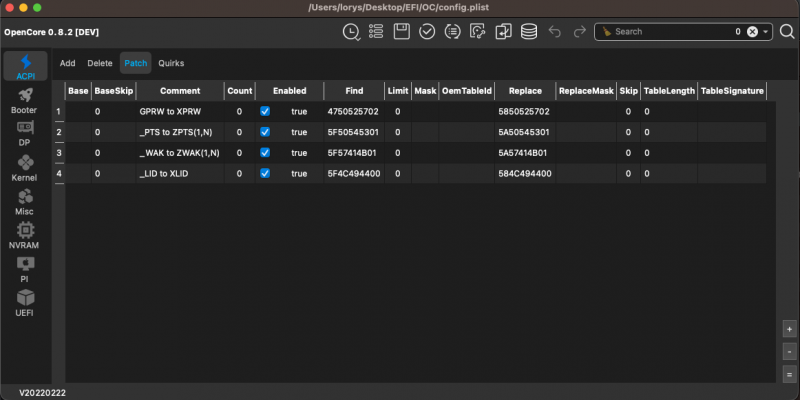800x400 pixels.
Task: Remove a row with the minus button
Action: click(x=789, y=352)
